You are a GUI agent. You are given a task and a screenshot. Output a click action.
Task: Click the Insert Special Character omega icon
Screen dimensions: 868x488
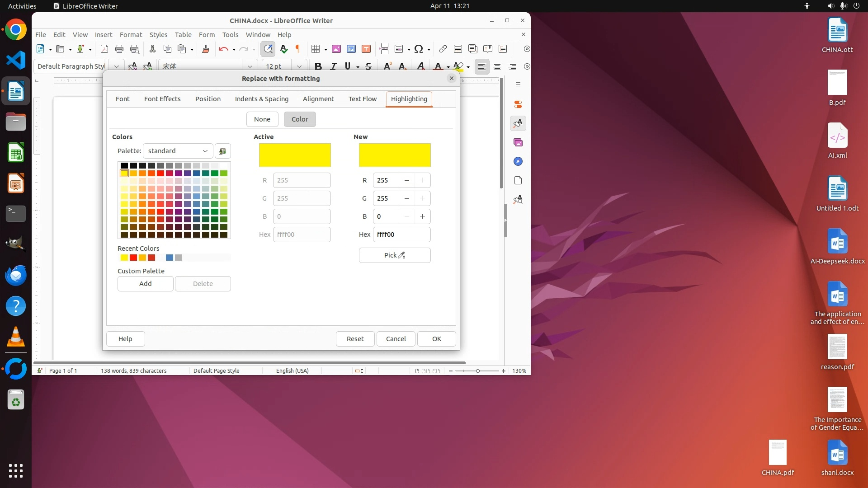pos(419,49)
